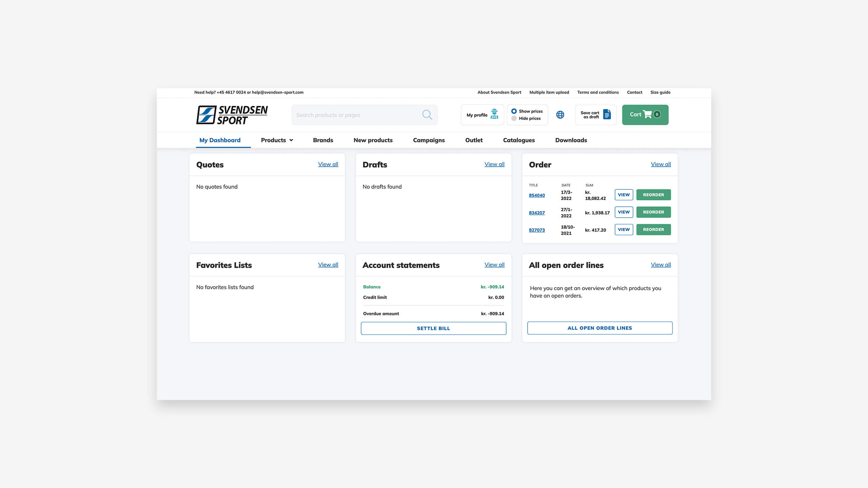This screenshot has height=488, width=868.
Task: Click the order sum kr. 417.20
Action: [x=595, y=230]
